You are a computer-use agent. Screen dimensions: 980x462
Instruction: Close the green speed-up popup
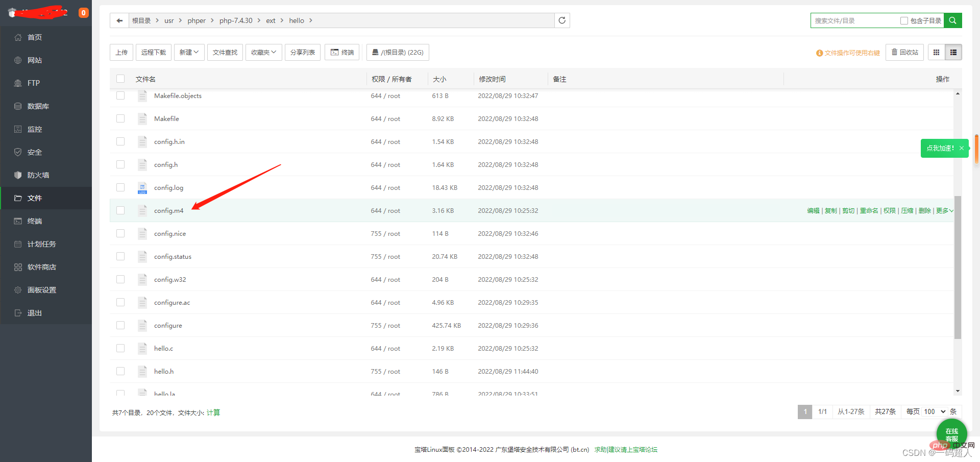point(962,148)
